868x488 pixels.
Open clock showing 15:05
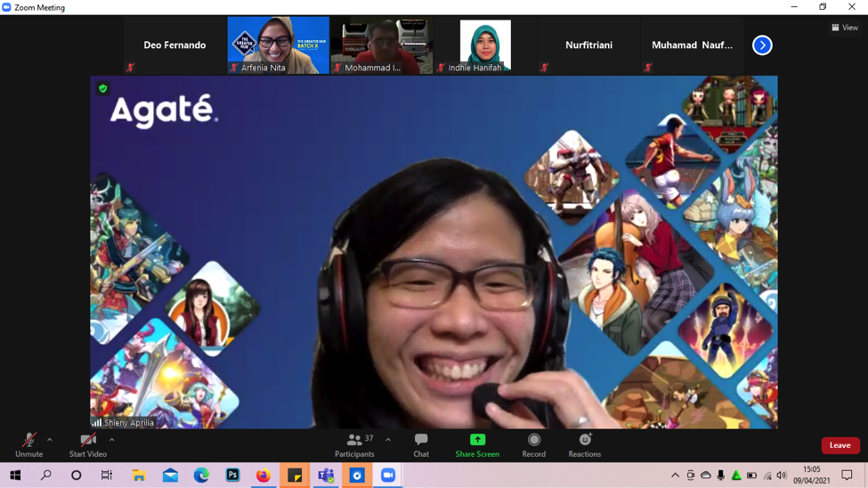[x=812, y=476]
